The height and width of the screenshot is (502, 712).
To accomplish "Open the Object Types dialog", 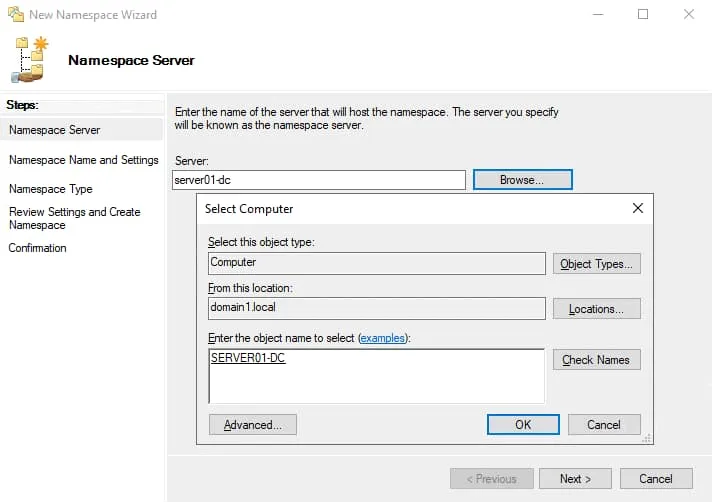I will (597, 264).
